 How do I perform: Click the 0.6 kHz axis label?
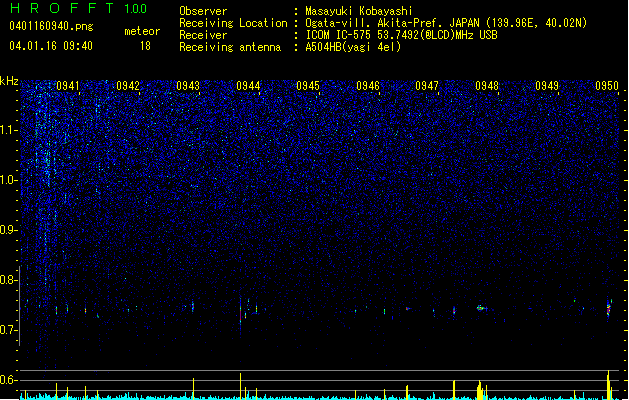tap(8, 380)
